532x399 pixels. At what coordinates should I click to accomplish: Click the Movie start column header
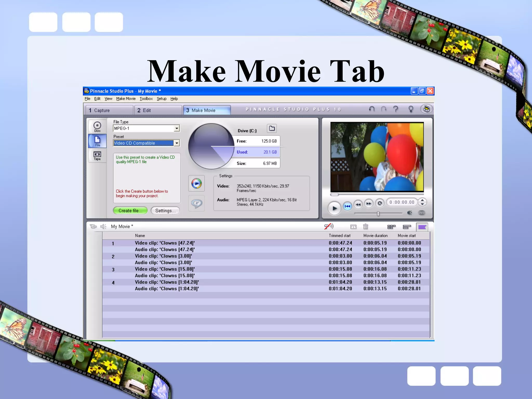coord(407,236)
